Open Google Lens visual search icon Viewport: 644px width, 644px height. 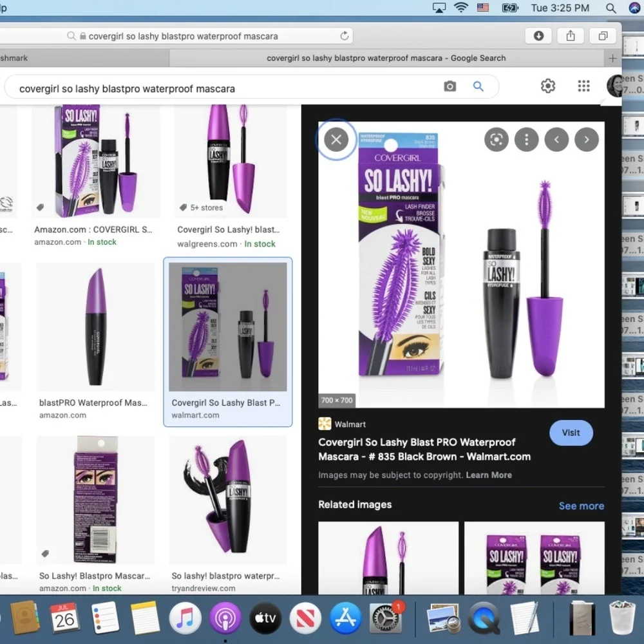(496, 140)
